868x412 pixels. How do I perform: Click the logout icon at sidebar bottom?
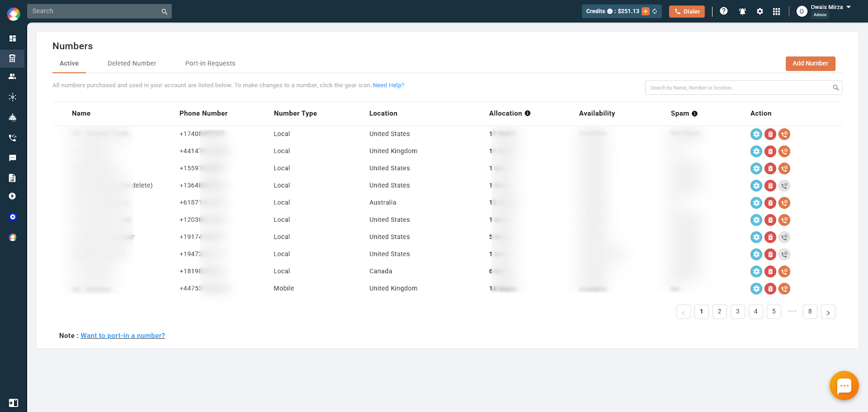click(x=13, y=403)
